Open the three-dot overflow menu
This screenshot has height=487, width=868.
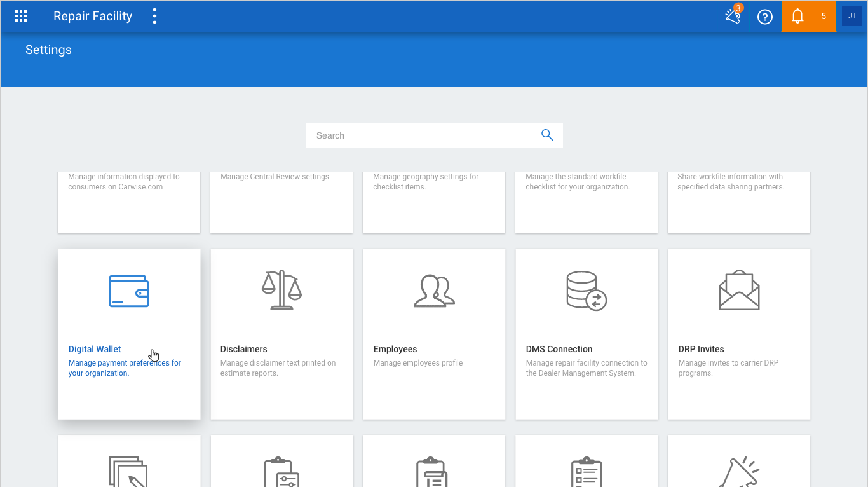tap(154, 16)
